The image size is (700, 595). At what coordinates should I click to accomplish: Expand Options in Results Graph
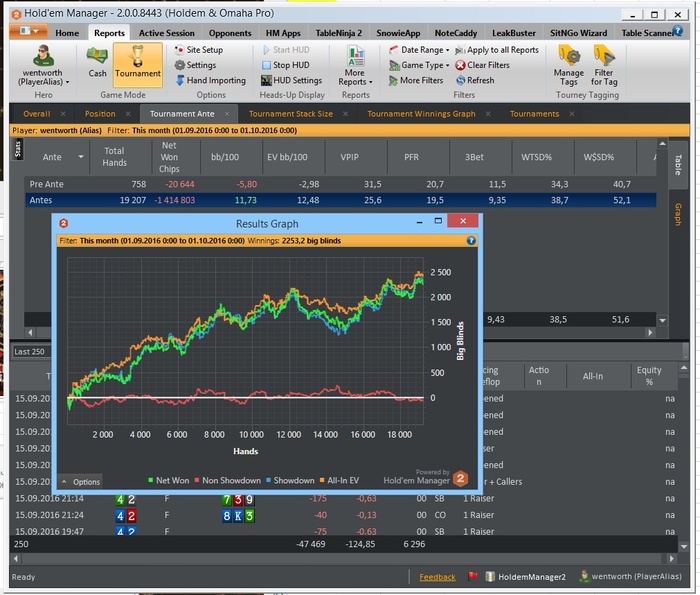[80, 482]
